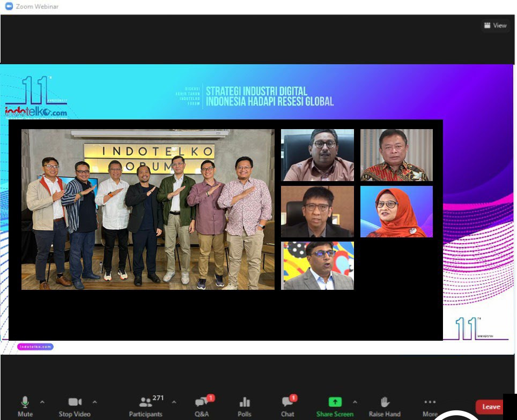Open the More options menu
The height and width of the screenshot is (420, 517).
point(430,406)
